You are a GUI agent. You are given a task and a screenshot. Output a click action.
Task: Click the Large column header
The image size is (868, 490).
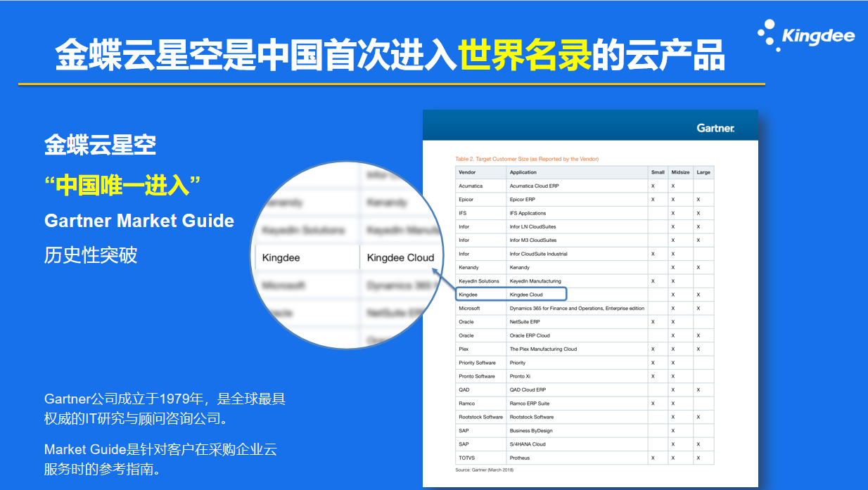[x=703, y=172]
